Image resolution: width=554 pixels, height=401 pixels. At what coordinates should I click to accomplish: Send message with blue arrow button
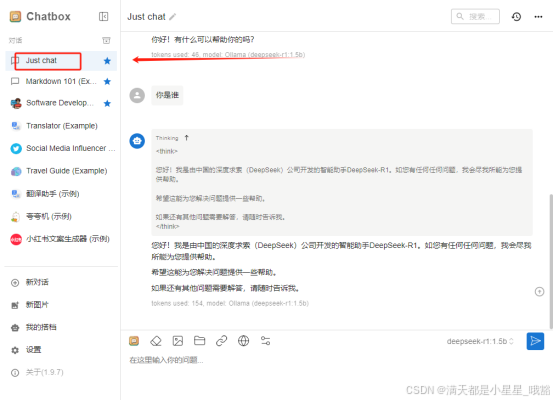click(x=535, y=341)
